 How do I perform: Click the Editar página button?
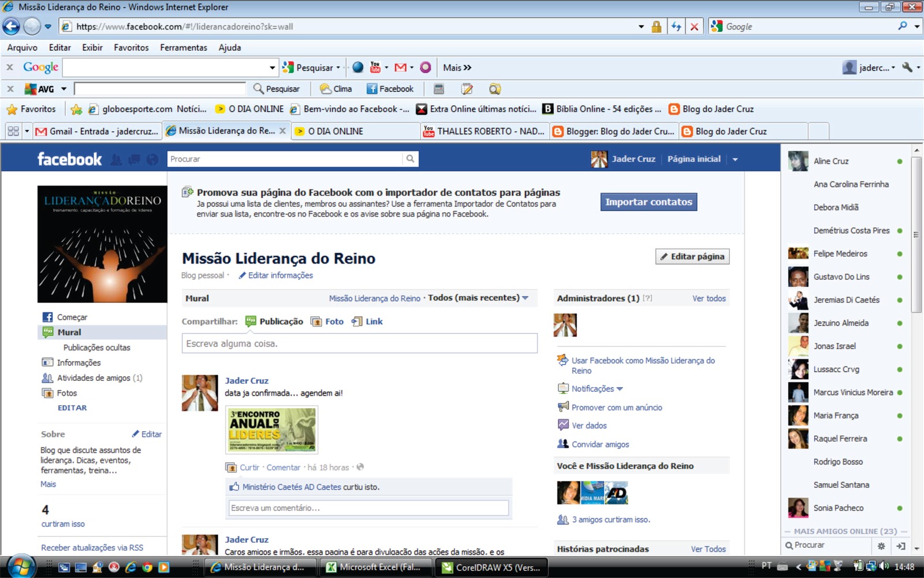[692, 257]
